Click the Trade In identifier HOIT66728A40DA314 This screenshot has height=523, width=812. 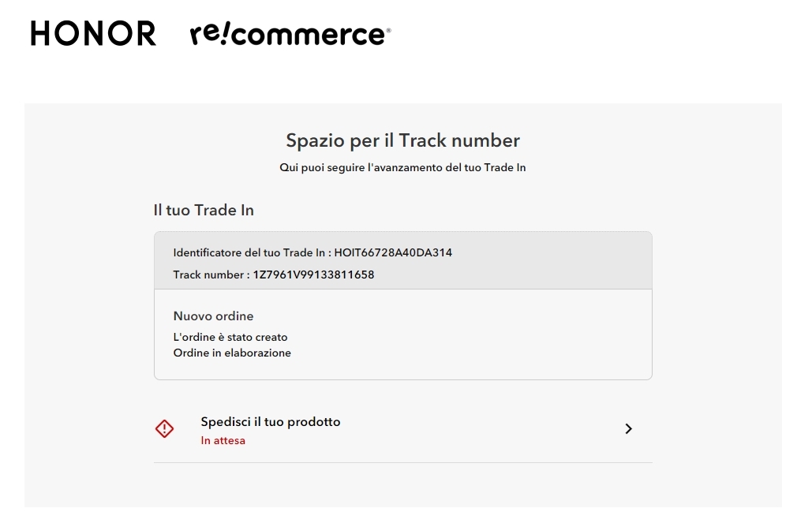393,253
